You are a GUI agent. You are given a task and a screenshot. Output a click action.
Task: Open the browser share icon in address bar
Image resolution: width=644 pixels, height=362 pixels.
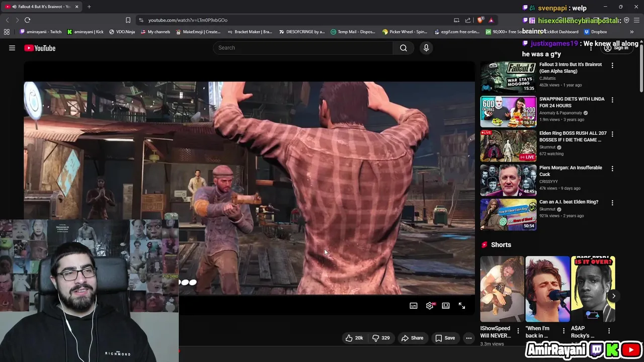[x=468, y=20]
